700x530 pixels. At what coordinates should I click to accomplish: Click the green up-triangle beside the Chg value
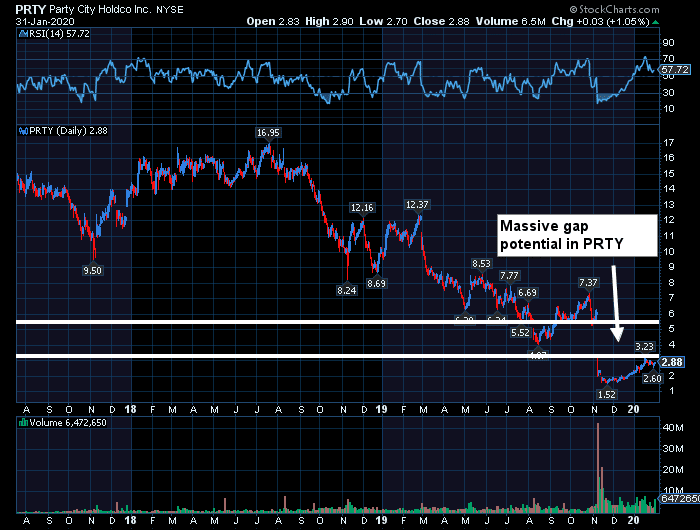click(x=655, y=22)
